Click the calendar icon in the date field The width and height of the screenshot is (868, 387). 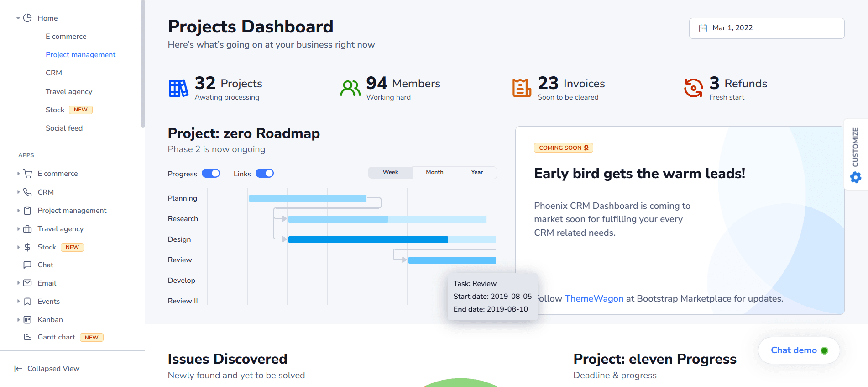pyautogui.click(x=703, y=28)
